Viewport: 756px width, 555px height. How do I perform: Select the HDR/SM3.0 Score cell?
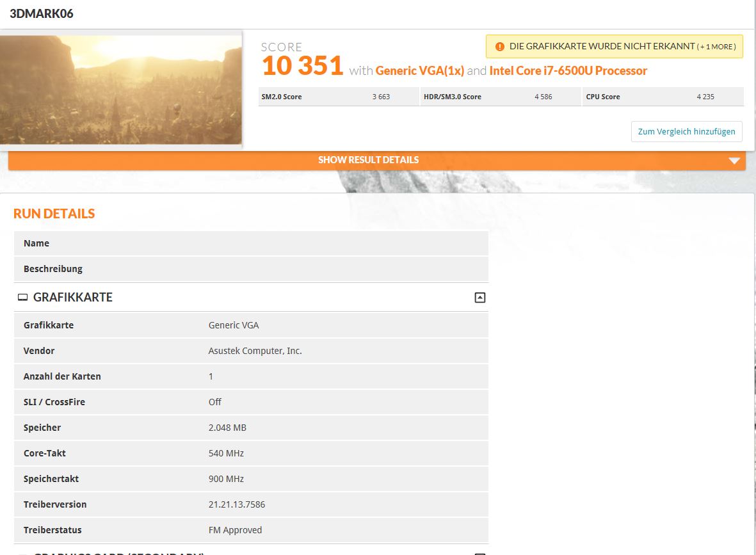pyautogui.click(x=501, y=97)
